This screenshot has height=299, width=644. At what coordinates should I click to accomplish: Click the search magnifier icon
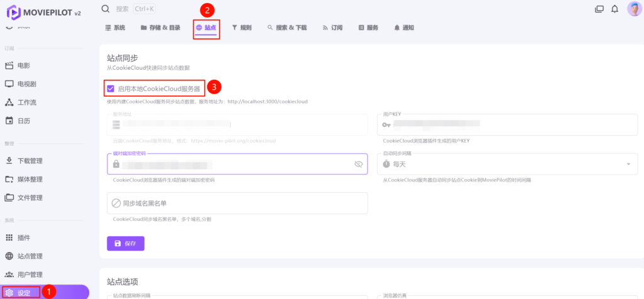pos(106,9)
